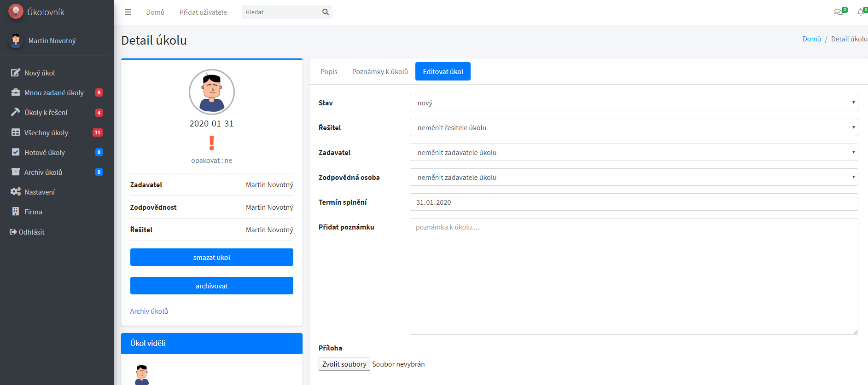This screenshot has height=385, width=868.
Task: Click the hamburger menu toggle icon
Action: [128, 12]
